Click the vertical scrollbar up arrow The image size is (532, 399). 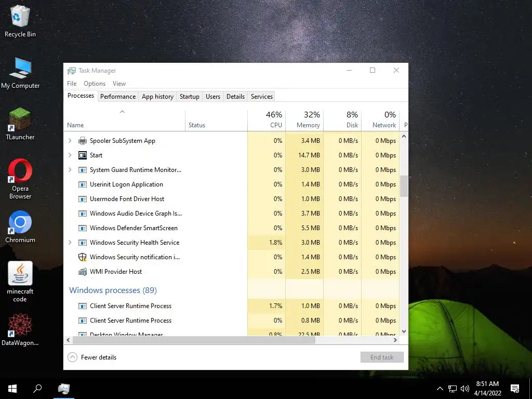point(404,137)
